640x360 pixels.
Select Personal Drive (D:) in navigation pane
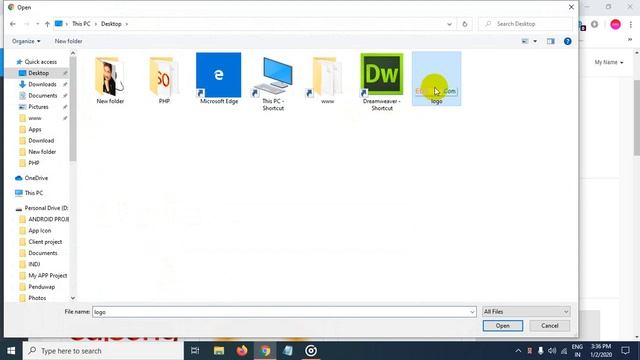(46, 208)
